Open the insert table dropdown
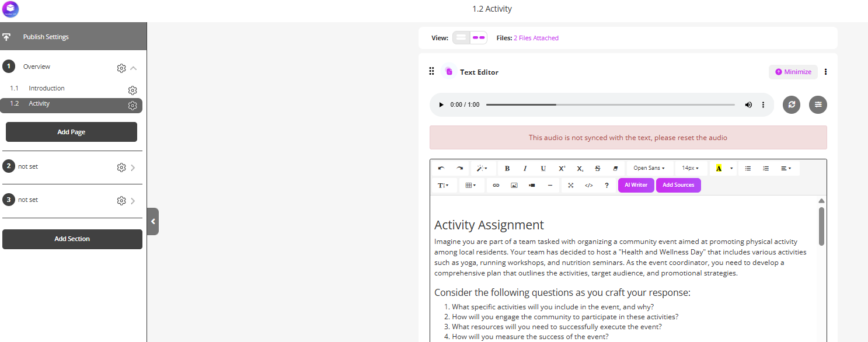This screenshot has height=342, width=868. pyautogui.click(x=471, y=185)
